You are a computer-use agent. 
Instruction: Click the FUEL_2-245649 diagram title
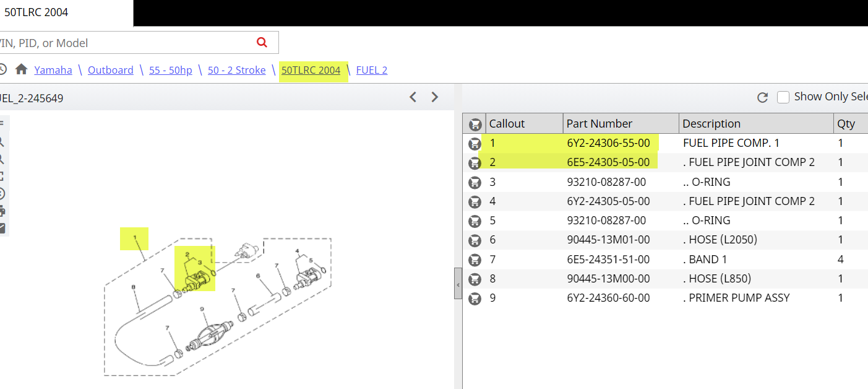(x=31, y=98)
